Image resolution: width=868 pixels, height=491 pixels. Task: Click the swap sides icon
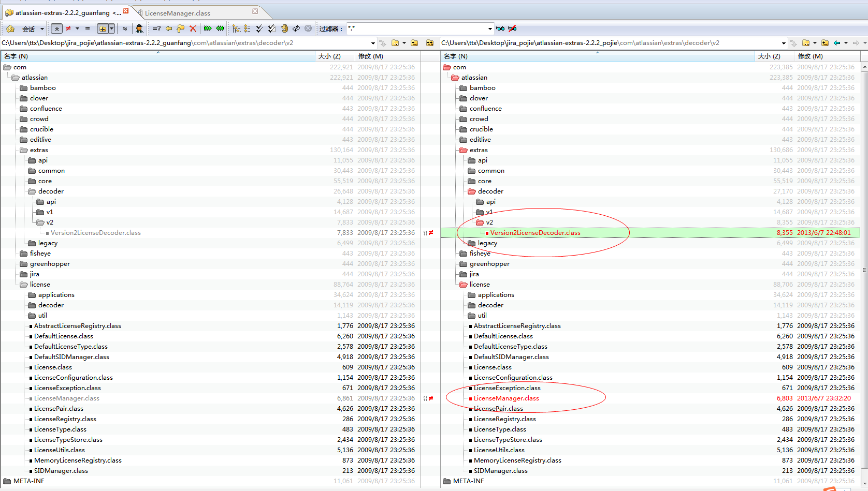click(296, 28)
